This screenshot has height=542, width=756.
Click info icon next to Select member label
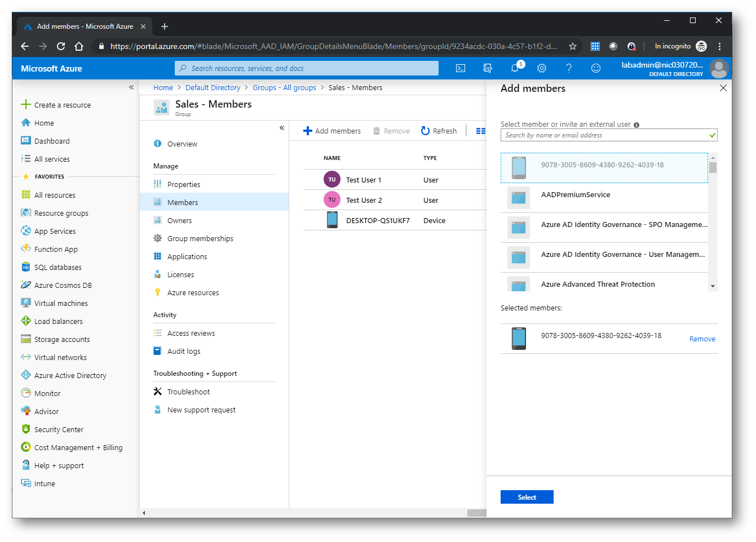(x=636, y=125)
